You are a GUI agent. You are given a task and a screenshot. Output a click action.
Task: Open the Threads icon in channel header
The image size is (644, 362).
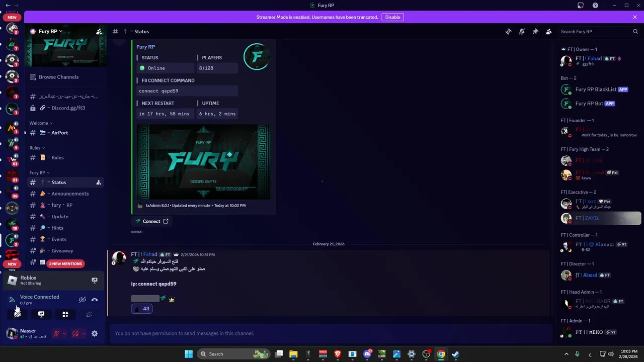pyautogui.click(x=508, y=31)
